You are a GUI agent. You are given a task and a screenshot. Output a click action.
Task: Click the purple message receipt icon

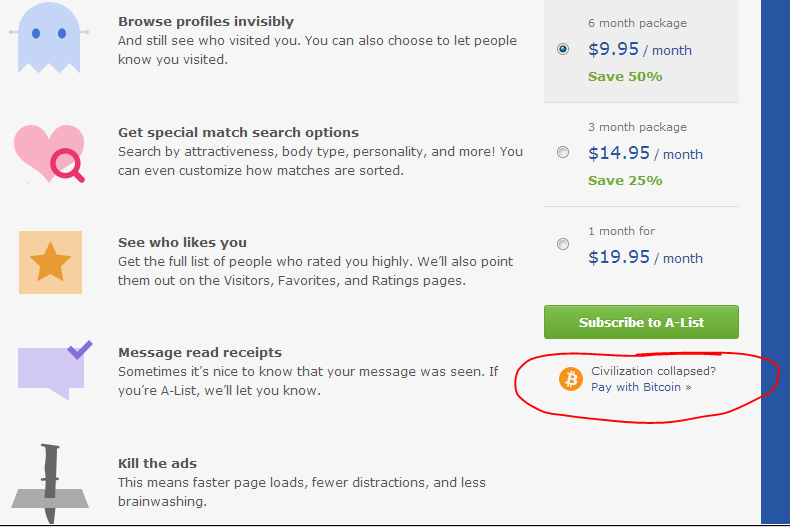click(55, 370)
